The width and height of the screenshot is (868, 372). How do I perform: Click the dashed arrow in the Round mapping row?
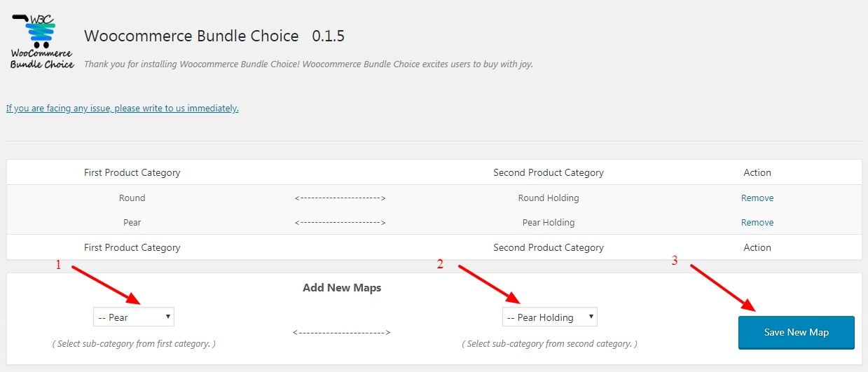pyautogui.click(x=340, y=199)
